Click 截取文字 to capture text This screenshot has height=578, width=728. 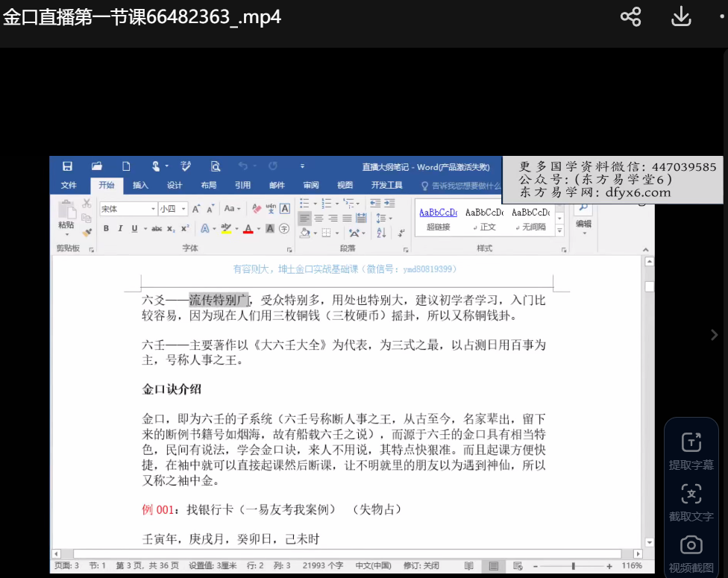(691, 502)
